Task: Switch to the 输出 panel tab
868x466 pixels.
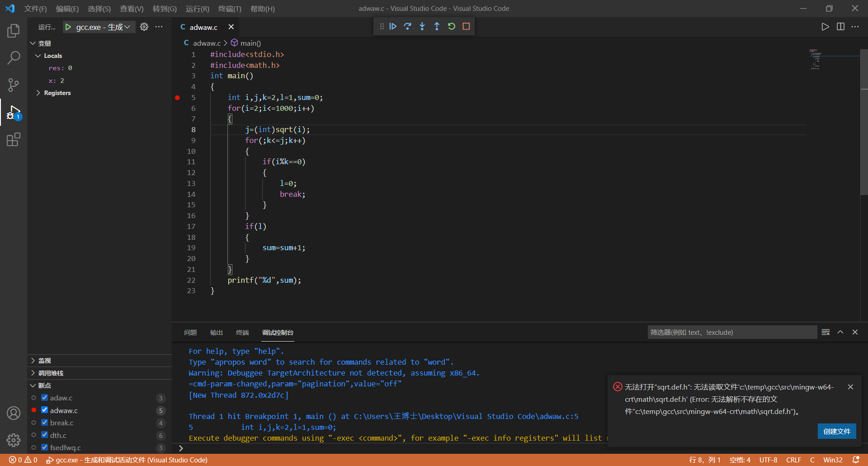Action: [x=217, y=333]
